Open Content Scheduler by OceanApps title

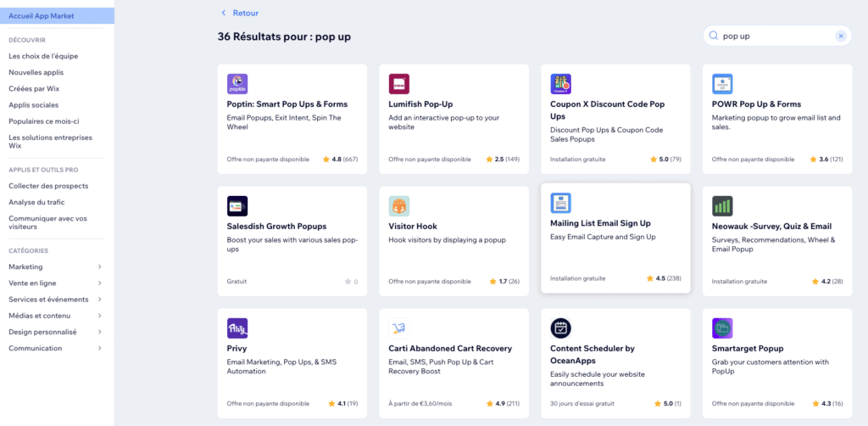pos(594,355)
